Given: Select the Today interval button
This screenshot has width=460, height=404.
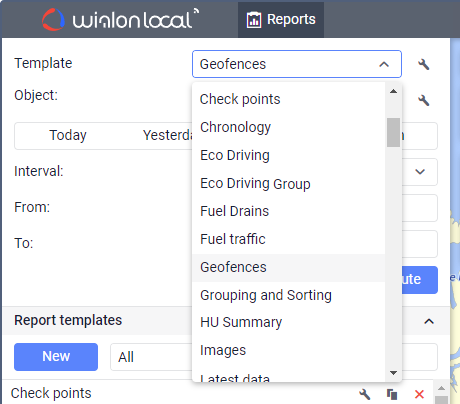Looking at the screenshot, I should pos(68,135).
